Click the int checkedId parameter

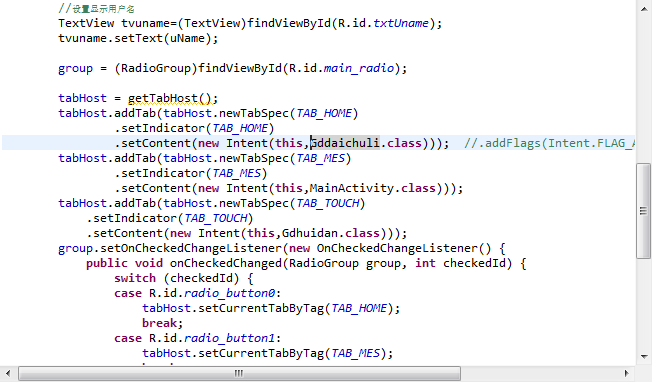coord(460,263)
